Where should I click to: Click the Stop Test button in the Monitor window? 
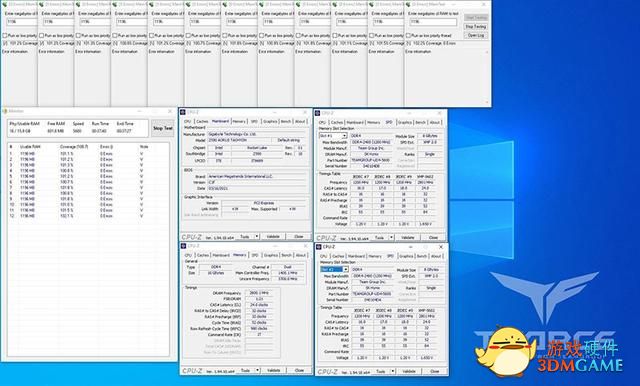pyautogui.click(x=162, y=128)
